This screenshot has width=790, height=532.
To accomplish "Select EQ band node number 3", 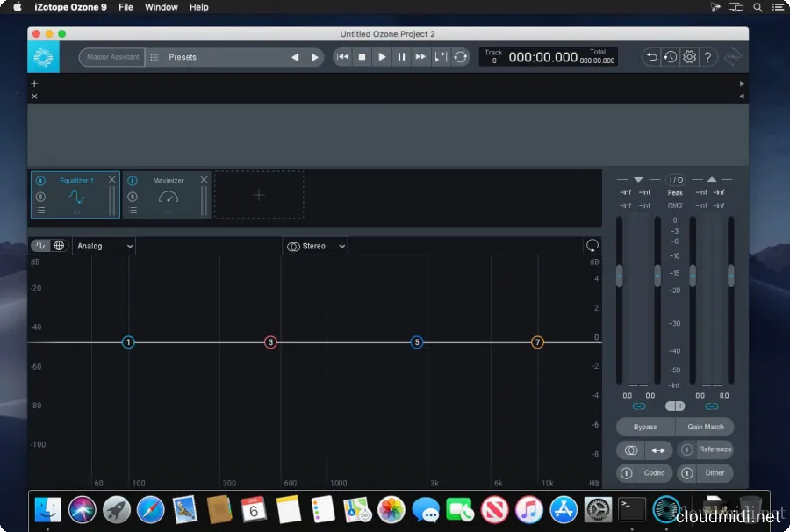I will click(270, 342).
